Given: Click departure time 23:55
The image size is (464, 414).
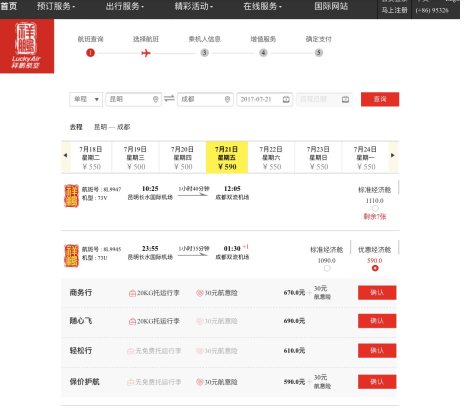Looking at the screenshot, I should (x=150, y=249).
